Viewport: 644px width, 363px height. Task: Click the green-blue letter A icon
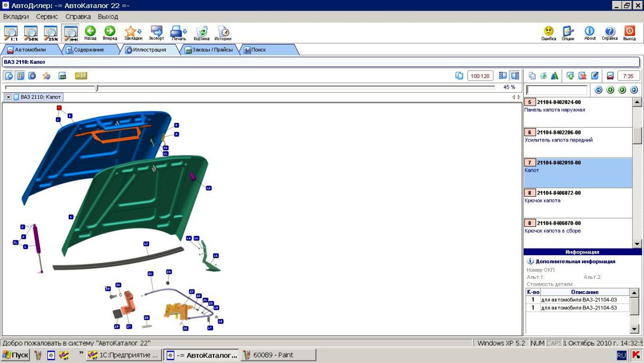click(x=555, y=76)
